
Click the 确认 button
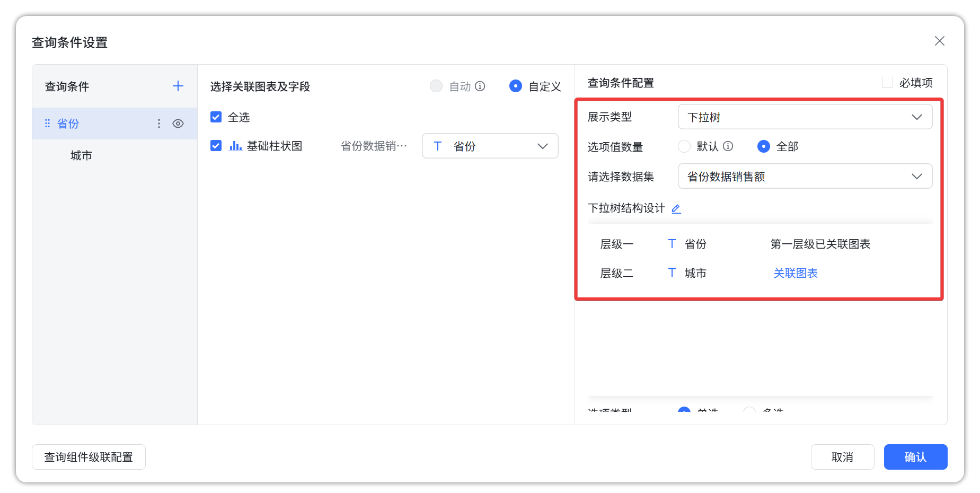tap(915, 457)
